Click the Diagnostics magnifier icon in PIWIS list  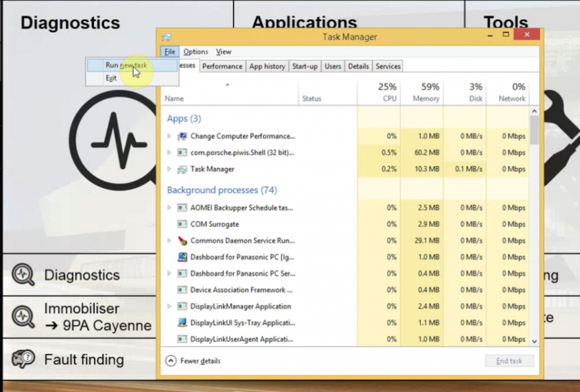tap(23, 274)
